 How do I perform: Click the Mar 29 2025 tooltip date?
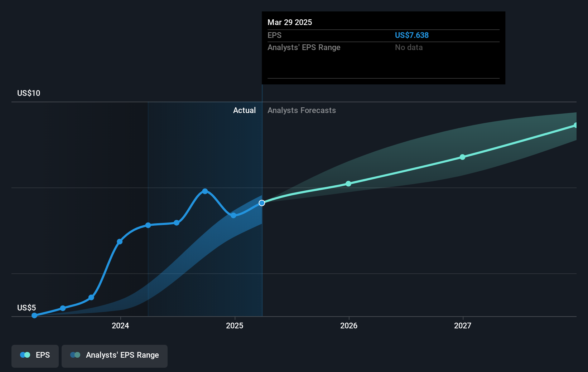(x=290, y=22)
